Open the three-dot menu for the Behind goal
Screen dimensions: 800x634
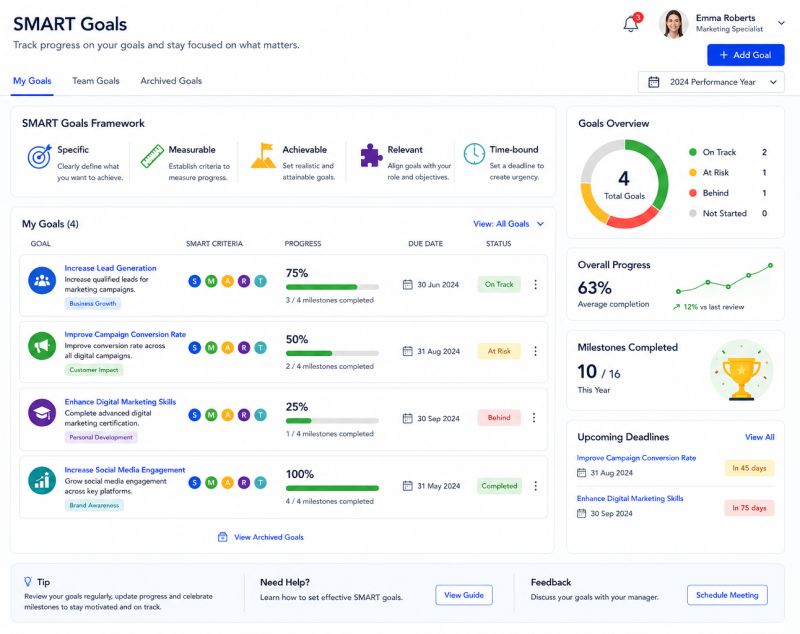(x=534, y=418)
